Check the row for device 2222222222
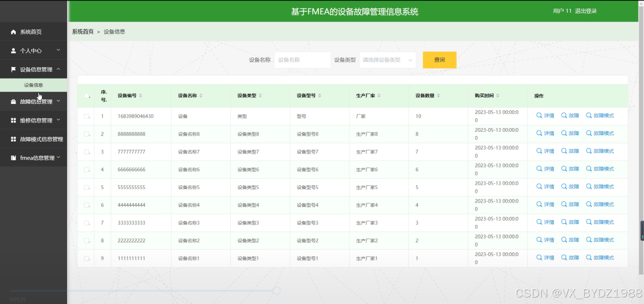The height and width of the screenshot is (304, 644). (x=87, y=241)
